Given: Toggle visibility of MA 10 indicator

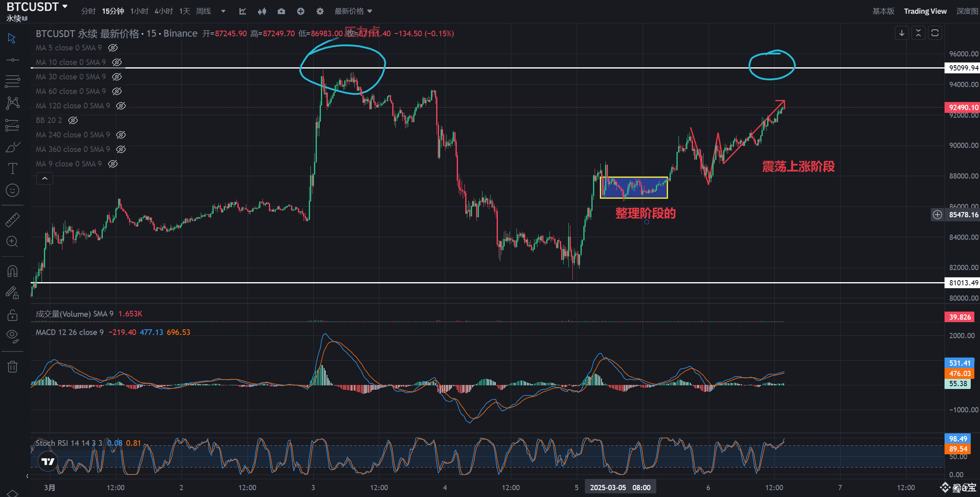Looking at the screenshot, I should pos(117,62).
